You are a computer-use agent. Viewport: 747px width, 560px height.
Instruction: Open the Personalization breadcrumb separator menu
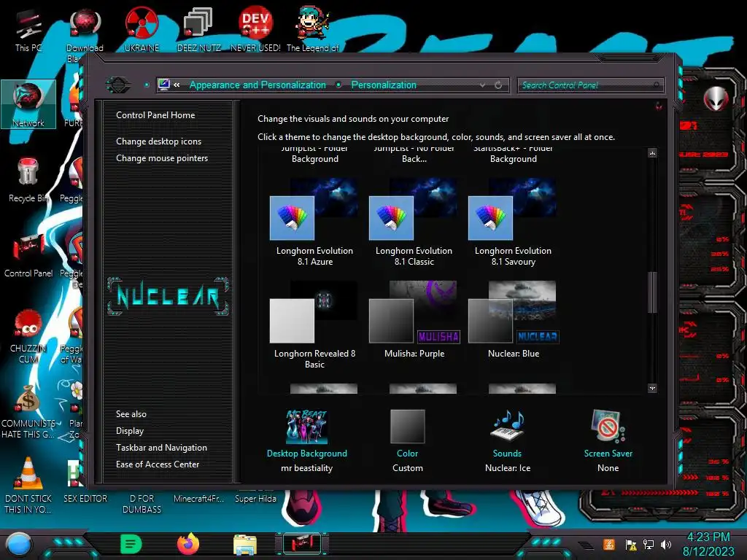point(338,85)
